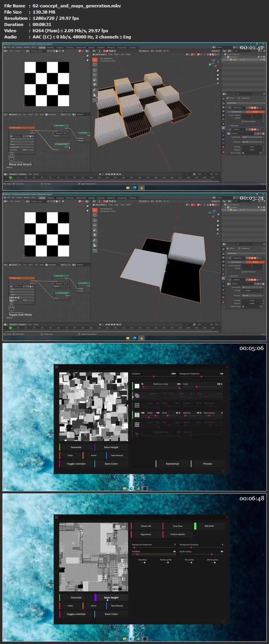
Task: Activate Select Box tool in 00:03:24 Blender frame
Action: point(94,210)
